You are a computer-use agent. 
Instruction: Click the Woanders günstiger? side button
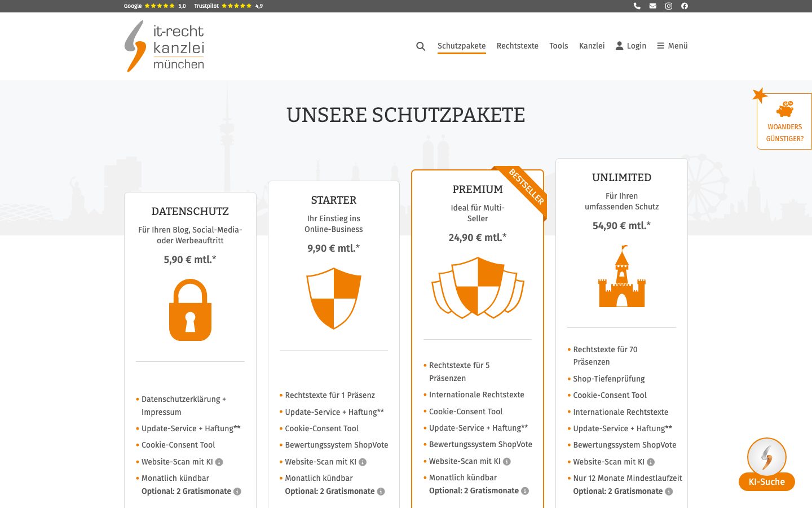pyautogui.click(x=784, y=121)
